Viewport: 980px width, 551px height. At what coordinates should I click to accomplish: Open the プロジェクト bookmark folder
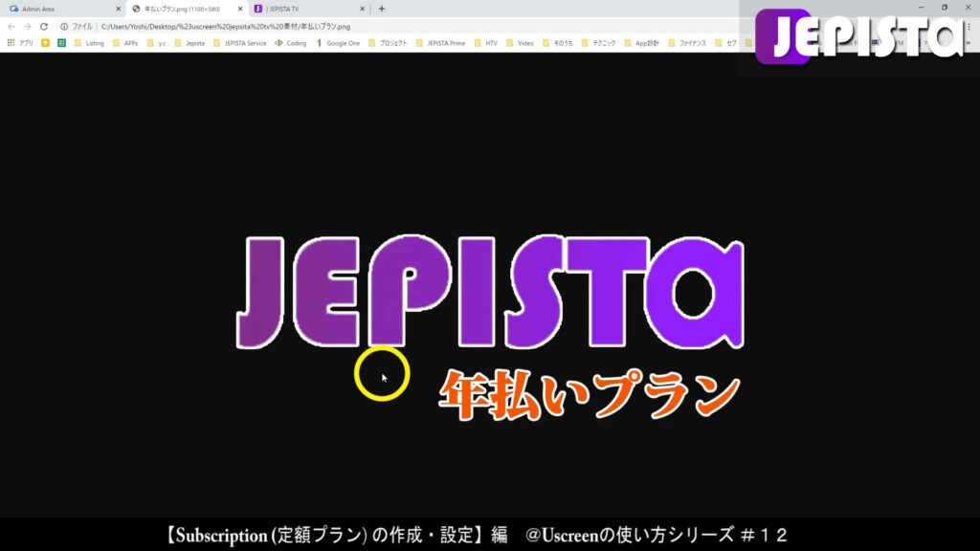click(x=388, y=43)
